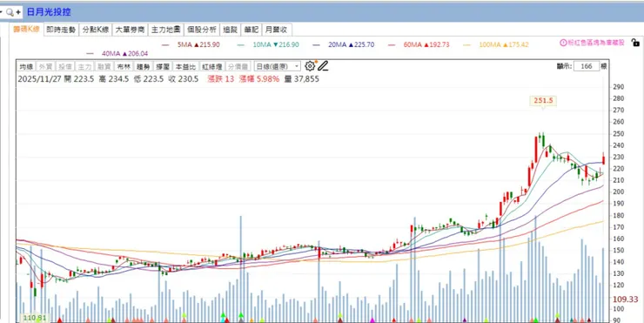
Task: Open the 主力地圖 tab
Action: pos(165,30)
